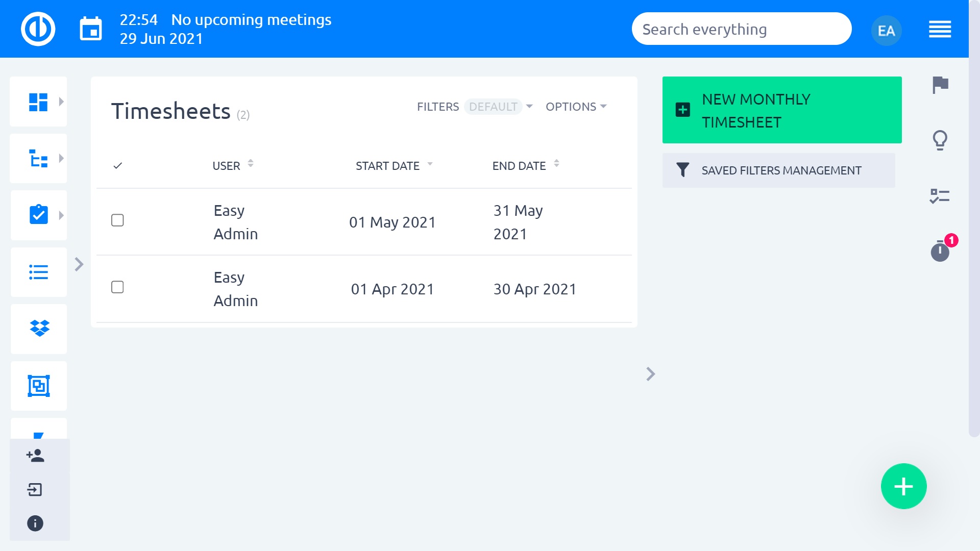Open the Dropbox sidebar icon
The image size is (980, 551).
[x=39, y=328]
